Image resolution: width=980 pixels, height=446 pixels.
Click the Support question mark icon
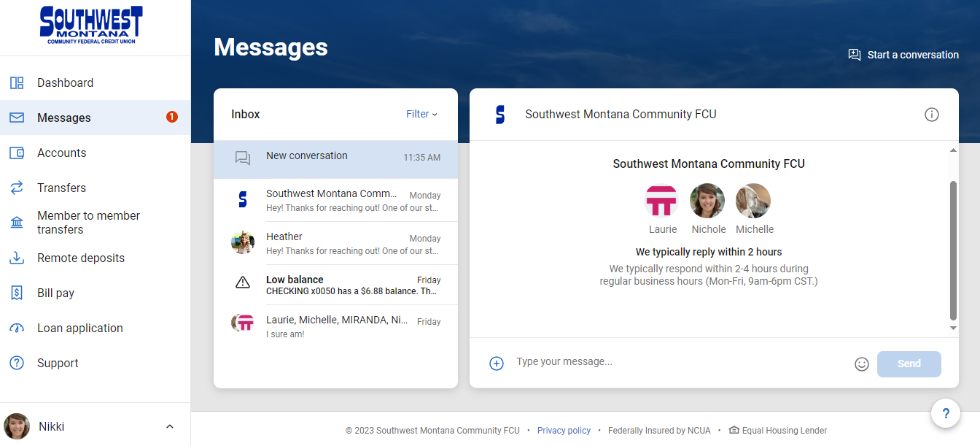(17, 363)
